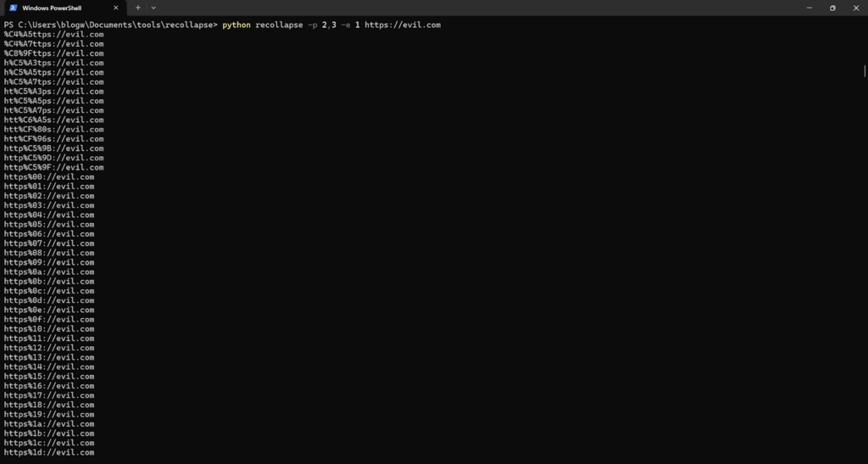Image resolution: width=868 pixels, height=464 pixels.
Task: Close the Windows PowerShell tab
Action: [x=115, y=8]
